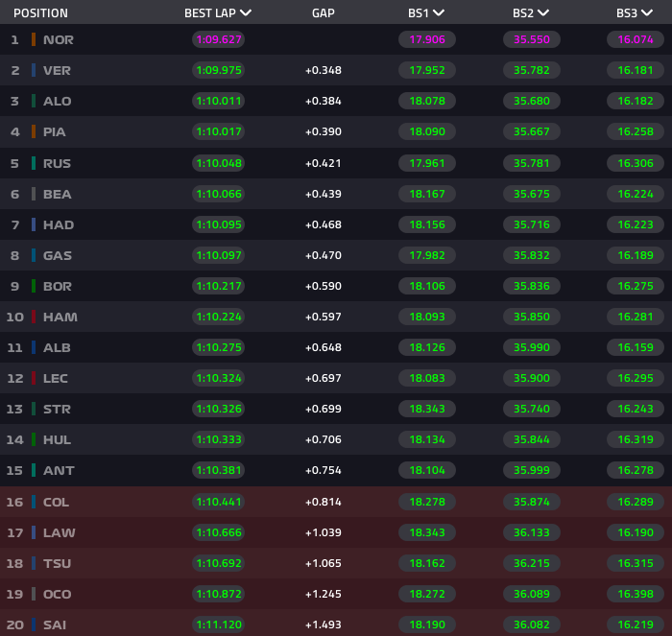
Task: Open the BS1 column dropdown chevron
Action: [x=439, y=13]
